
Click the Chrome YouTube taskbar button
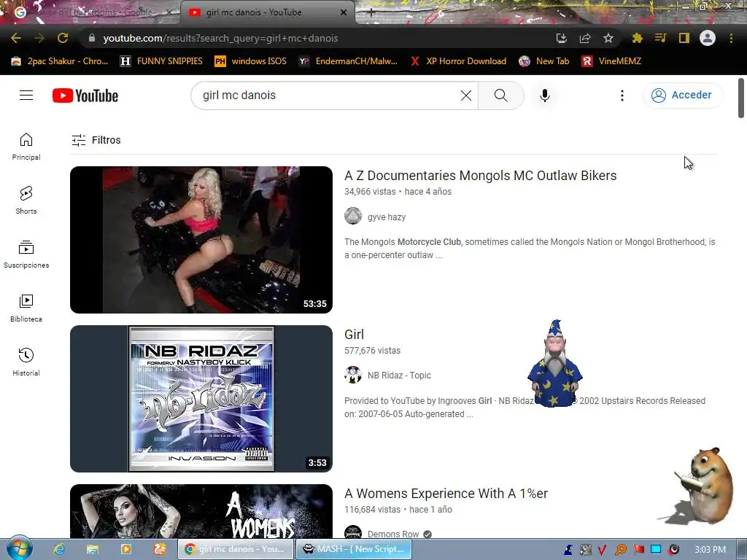point(236,549)
